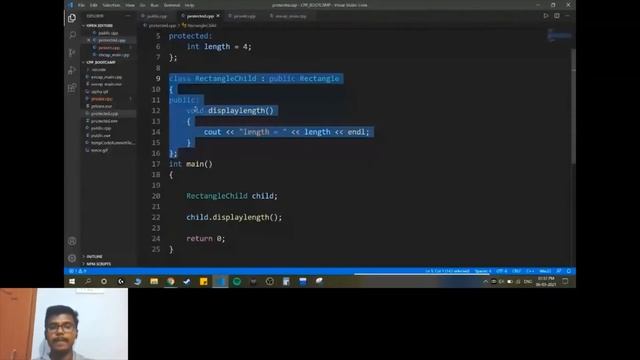The image size is (640, 360).
Task: Open the Help menu
Action: (189, 5)
